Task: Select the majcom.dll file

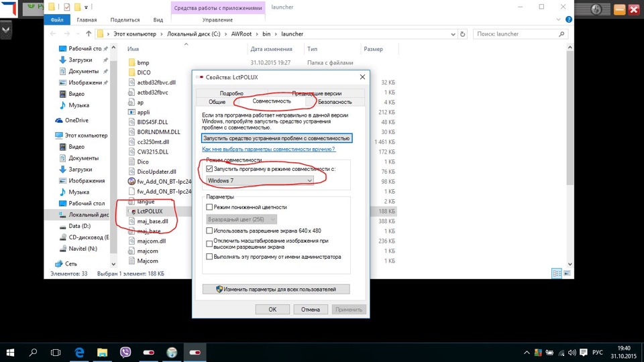Action: coord(147,241)
